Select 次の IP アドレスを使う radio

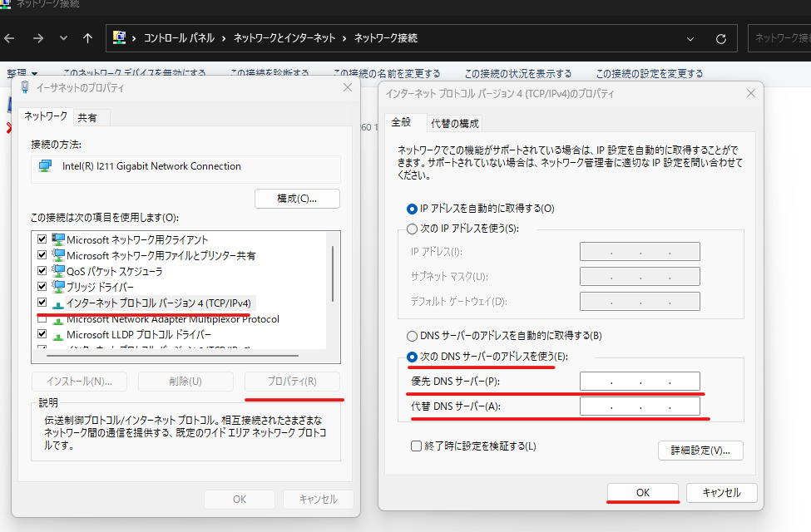[x=412, y=229]
